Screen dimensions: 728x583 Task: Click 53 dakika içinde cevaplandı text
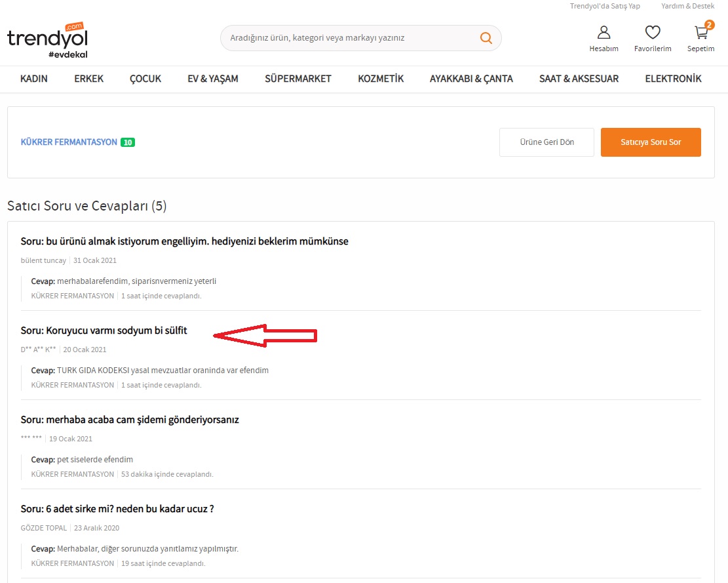167,474
